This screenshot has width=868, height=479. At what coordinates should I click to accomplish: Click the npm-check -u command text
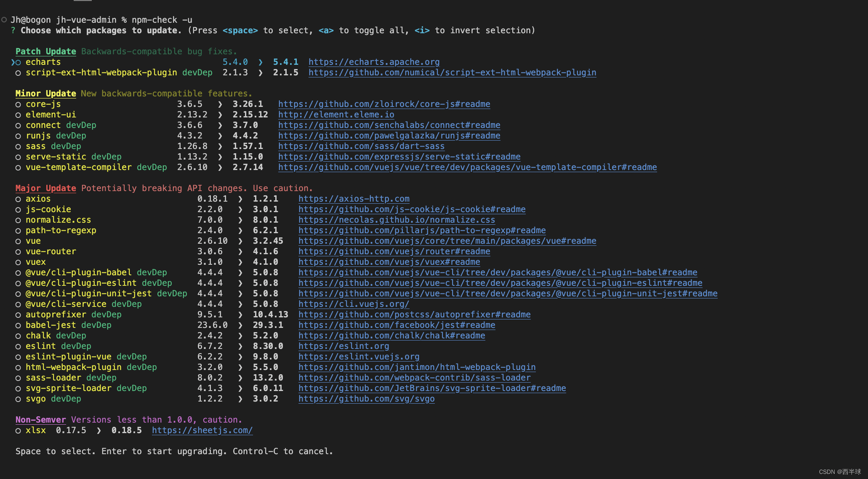pyautogui.click(x=162, y=20)
